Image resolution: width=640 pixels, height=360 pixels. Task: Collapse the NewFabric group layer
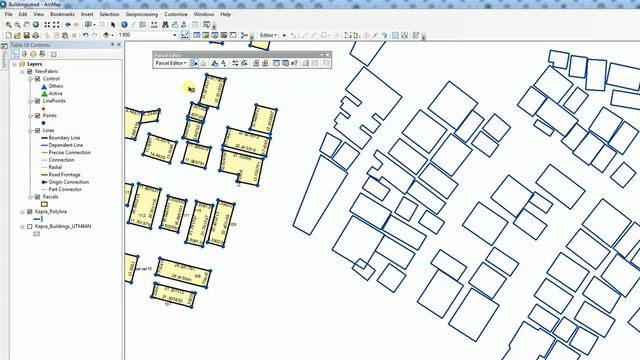[22, 71]
